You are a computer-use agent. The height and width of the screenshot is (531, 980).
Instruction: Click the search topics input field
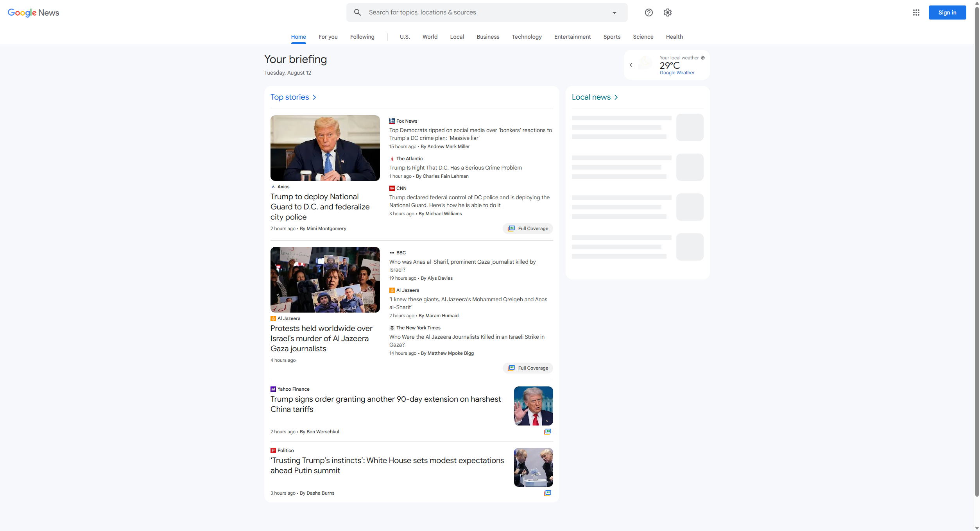487,13
